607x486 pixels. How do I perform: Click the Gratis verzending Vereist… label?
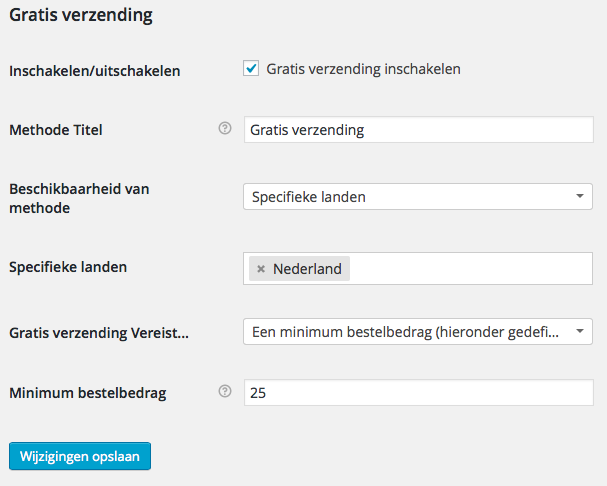99,333
